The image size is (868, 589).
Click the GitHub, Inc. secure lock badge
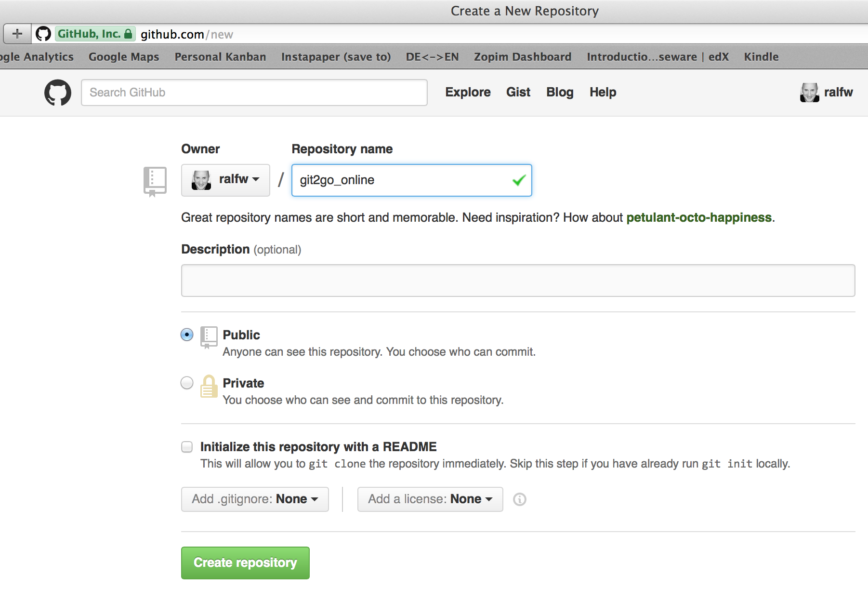point(95,34)
